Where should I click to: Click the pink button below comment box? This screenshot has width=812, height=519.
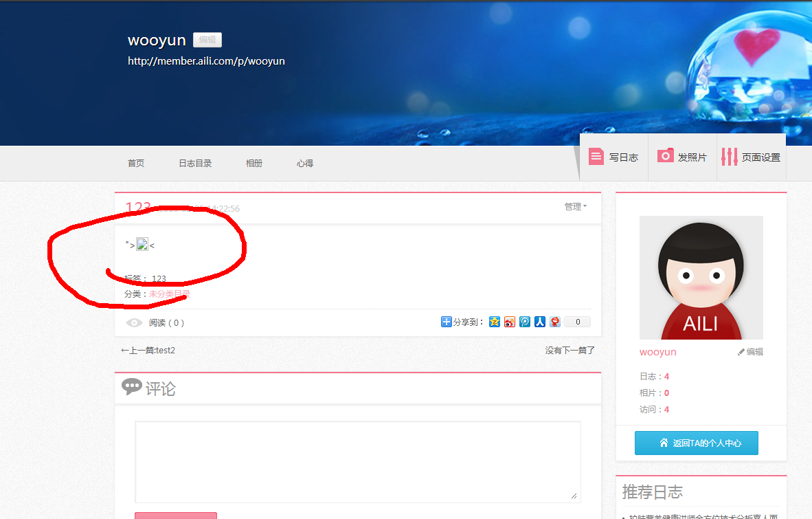coord(176,516)
